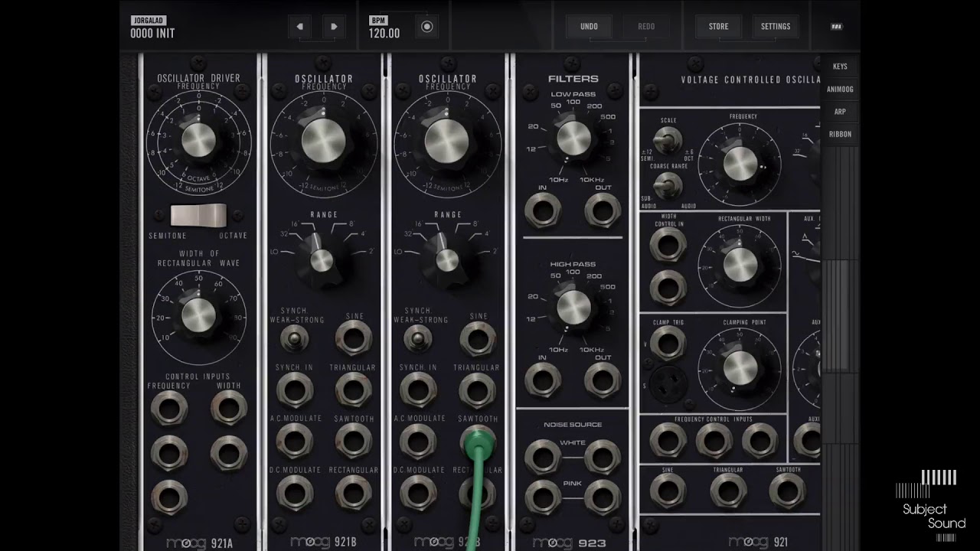Tap the High Pass filter OUT jack
Screen dimensions: 980x551
point(603,380)
